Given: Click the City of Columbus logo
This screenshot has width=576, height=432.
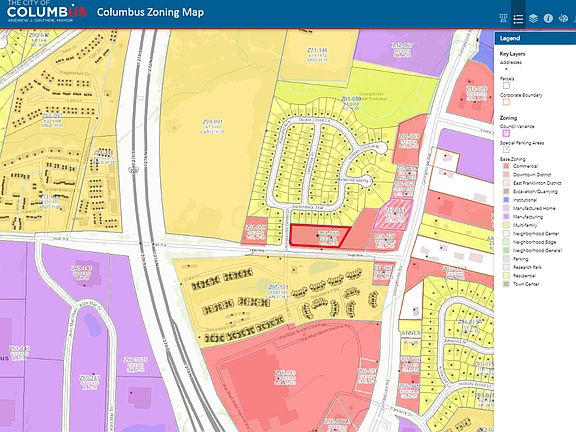Looking at the screenshot, I should point(46,11).
